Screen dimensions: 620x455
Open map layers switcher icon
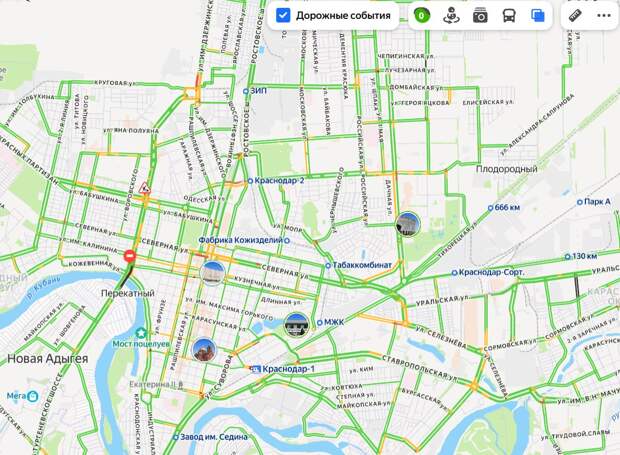pyautogui.click(x=538, y=16)
